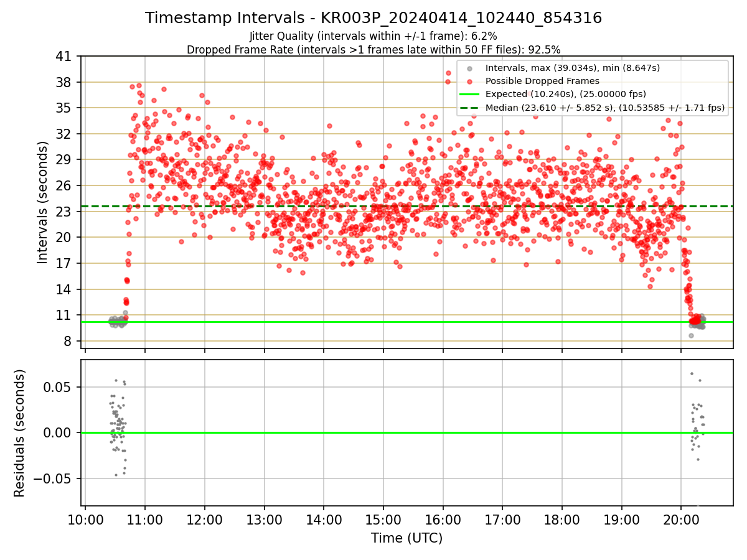Image resolution: width=747 pixels, height=560 pixels.
Task: Click x-axis tick label '17:00'
Action: [502, 519]
